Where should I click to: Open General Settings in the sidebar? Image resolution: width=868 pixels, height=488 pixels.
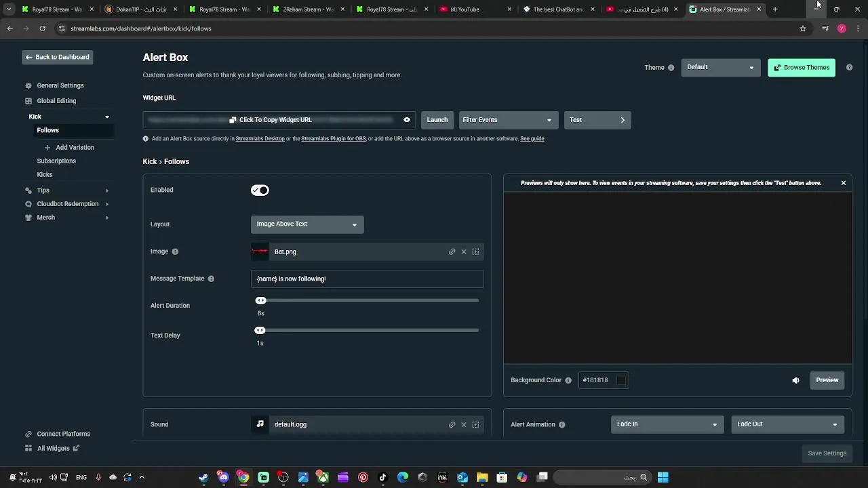(x=60, y=86)
